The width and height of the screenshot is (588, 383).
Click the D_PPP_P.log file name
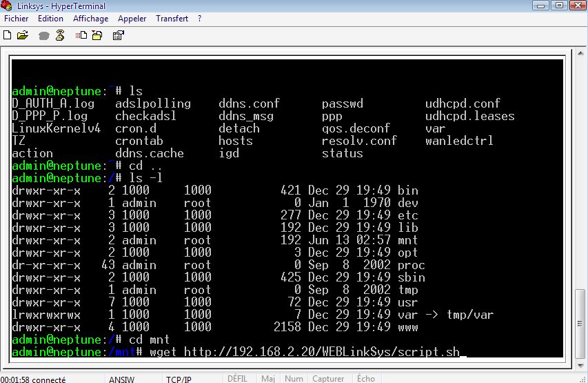(x=50, y=116)
